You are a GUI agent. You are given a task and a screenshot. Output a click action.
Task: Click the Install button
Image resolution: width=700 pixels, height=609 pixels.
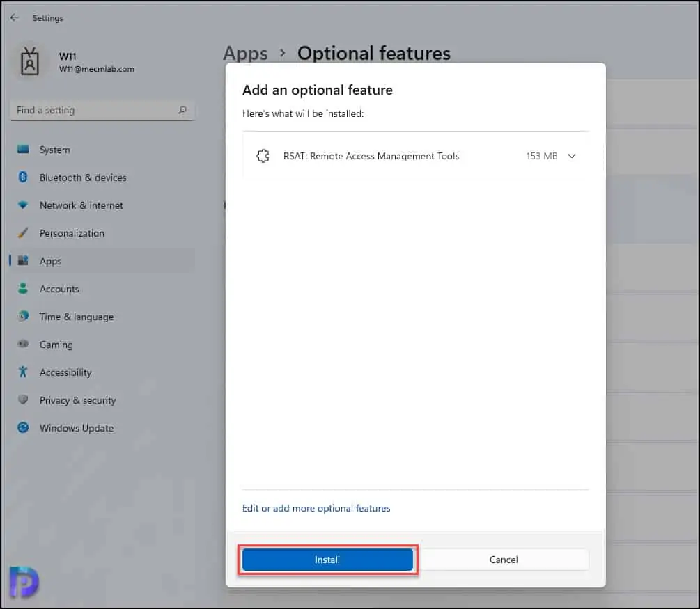coord(327,560)
